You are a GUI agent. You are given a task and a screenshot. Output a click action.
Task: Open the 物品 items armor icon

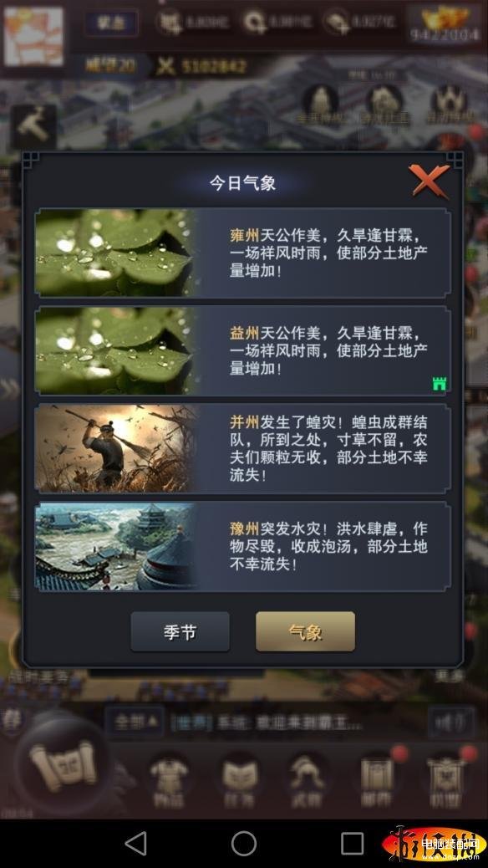pos(168,782)
